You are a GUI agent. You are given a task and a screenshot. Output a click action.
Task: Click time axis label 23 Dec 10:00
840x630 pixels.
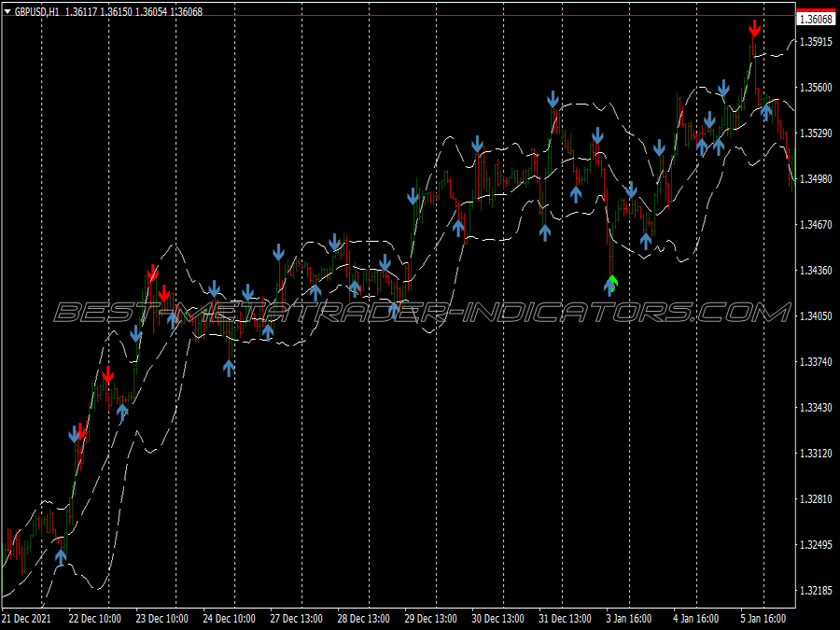[x=161, y=619]
